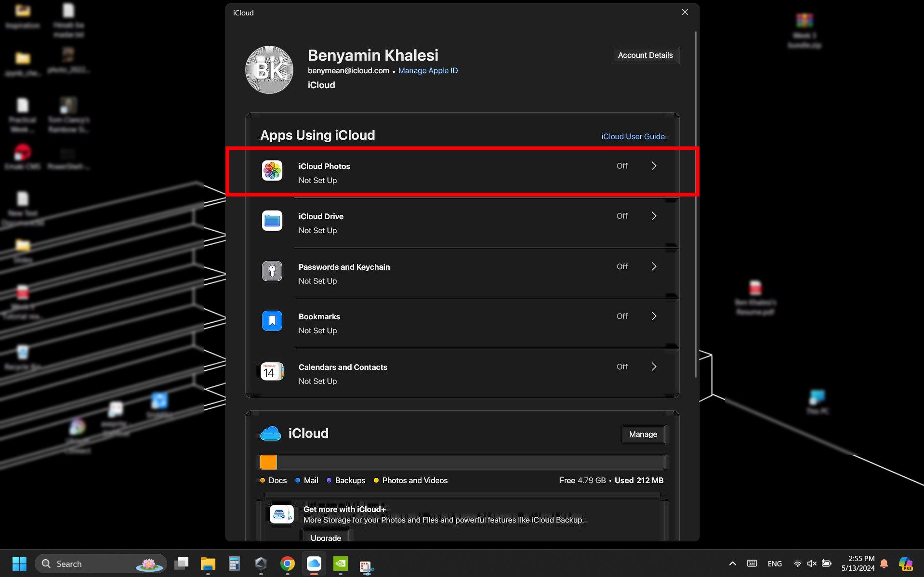
Task: Open the Manage Apple ID link
Action: [x=428, y=70]
